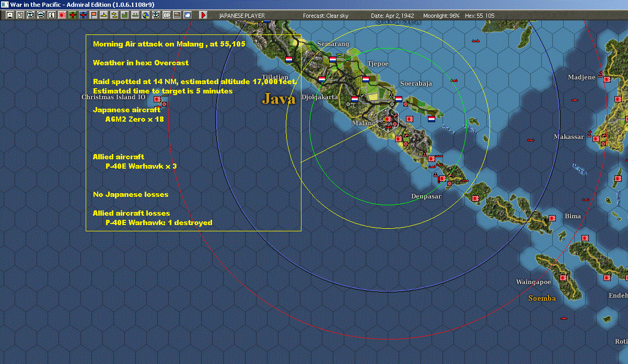Click 'P-40E Warhawk x 3' report line

point(141,166)
